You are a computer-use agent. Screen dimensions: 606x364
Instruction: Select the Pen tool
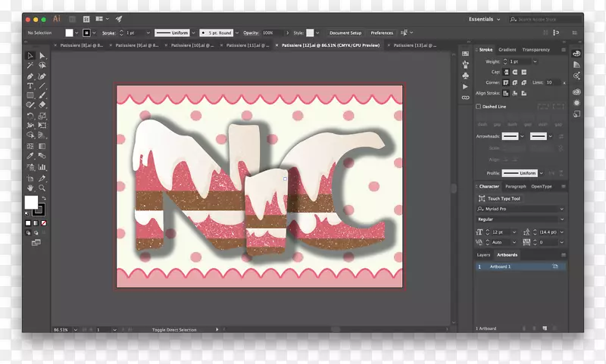click(30, 76)
